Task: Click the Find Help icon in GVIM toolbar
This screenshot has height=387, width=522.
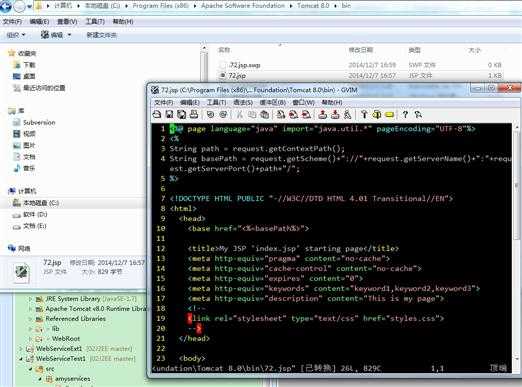Action: 418,115
